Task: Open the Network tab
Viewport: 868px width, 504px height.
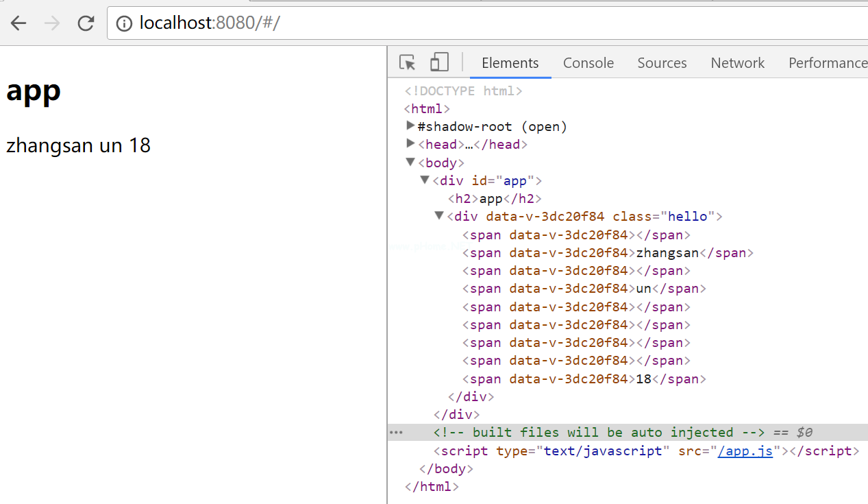Action: coord(737,63)
